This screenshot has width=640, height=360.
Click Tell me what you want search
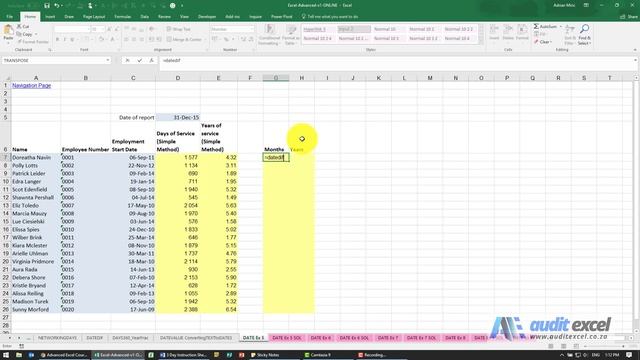tap(330, 17)
